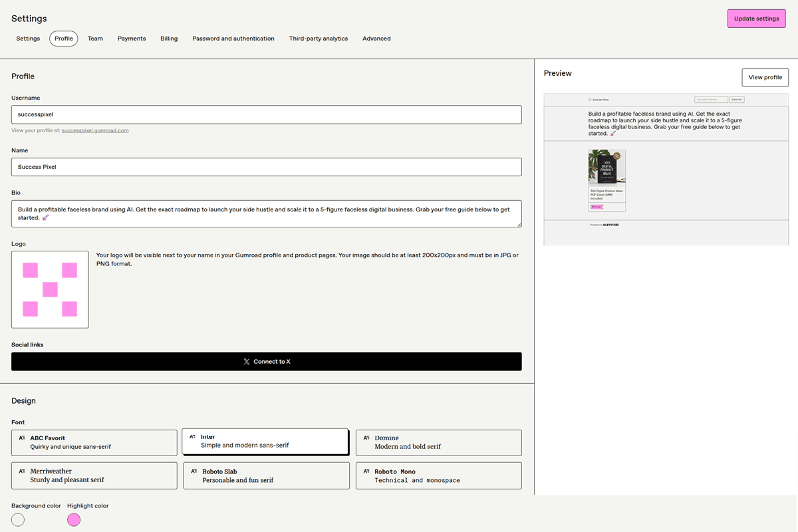Click the Bio field resize handle corner

(x=519, y=224)
